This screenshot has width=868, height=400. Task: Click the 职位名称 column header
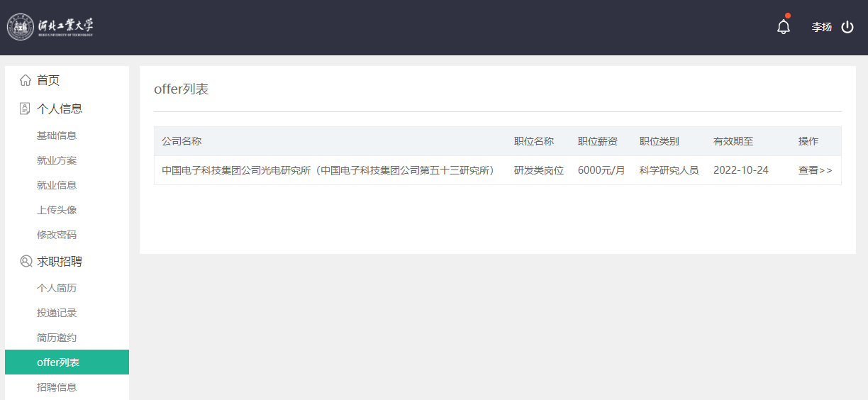click(534, 141)
